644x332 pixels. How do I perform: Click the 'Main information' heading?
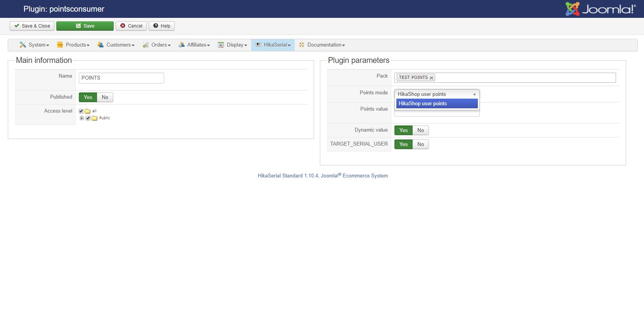44,60
